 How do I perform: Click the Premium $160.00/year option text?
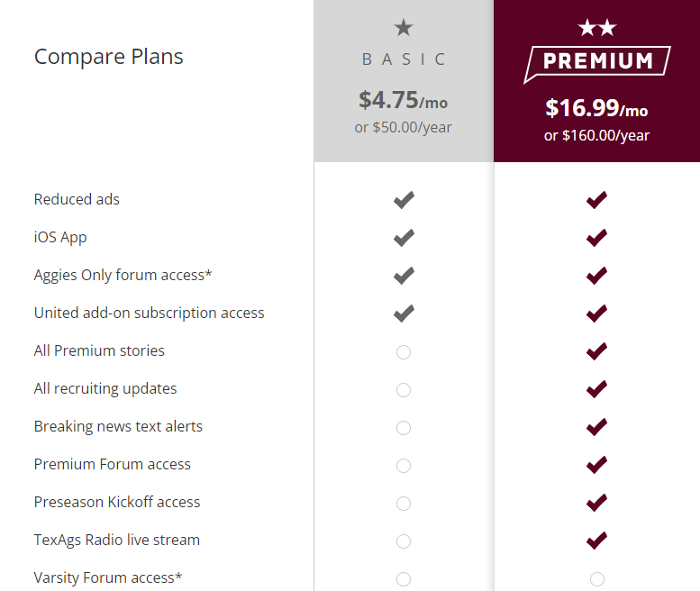click(x=597, y=135)
